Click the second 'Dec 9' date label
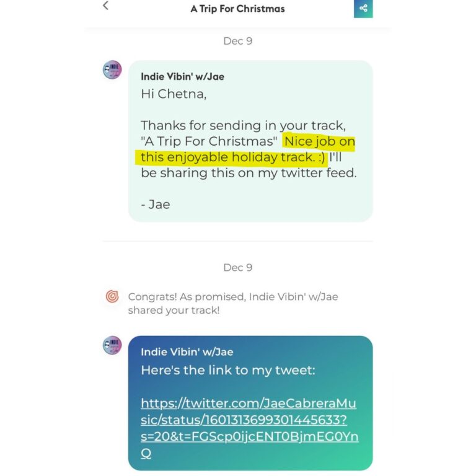Viewport: 476px width, 476px height. (238, 268)
